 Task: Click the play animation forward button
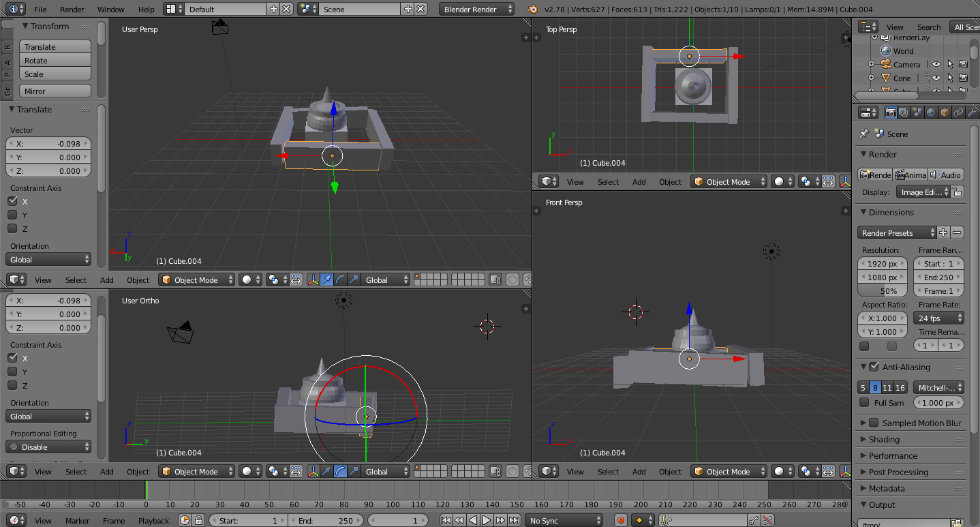[x=487, y=520]
